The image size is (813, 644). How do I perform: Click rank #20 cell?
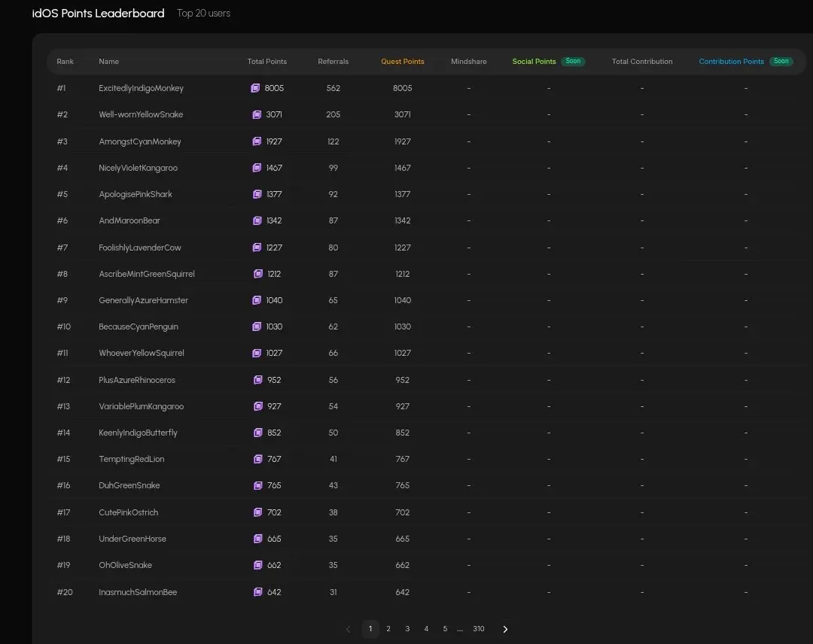(65, 592)
